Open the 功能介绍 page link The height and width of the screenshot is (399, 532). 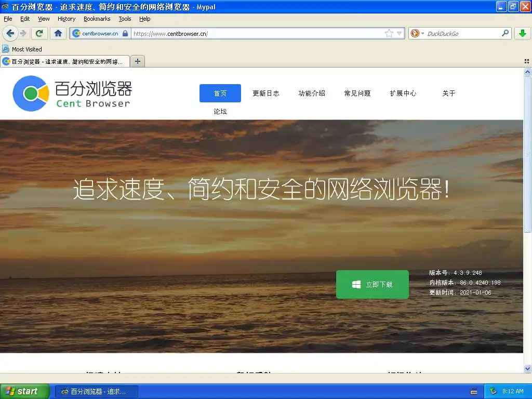click(x=312, y=94)
